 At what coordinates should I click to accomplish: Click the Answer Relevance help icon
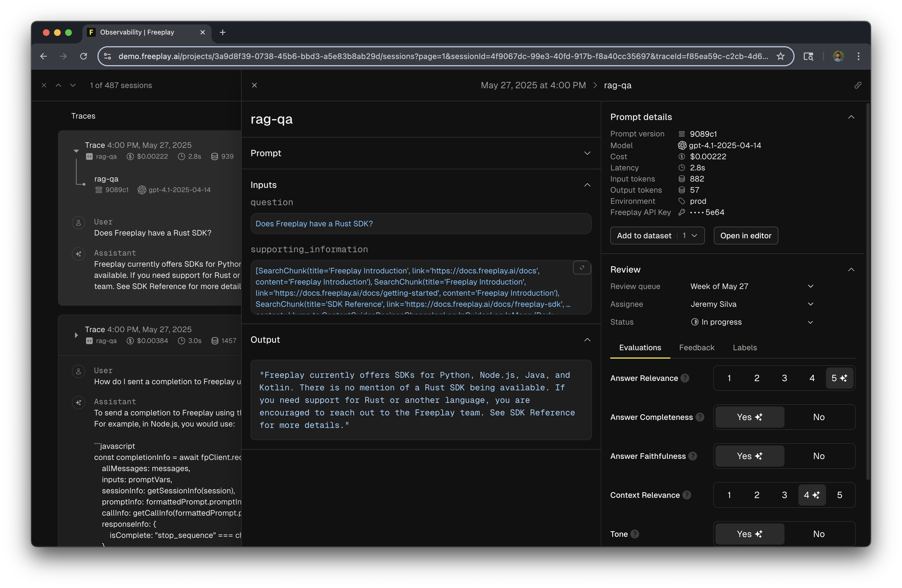[685, 378]
